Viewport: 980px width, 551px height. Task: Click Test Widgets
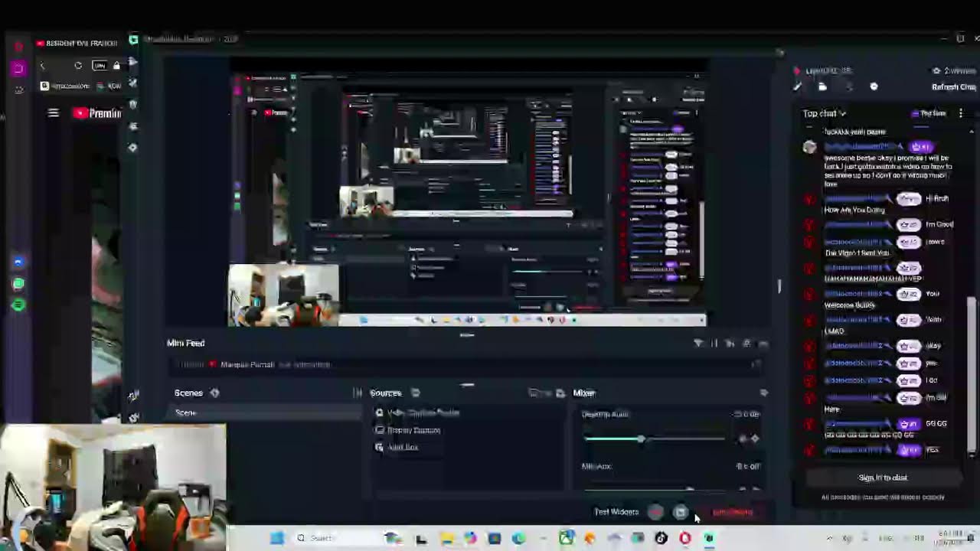click(616, 512)
